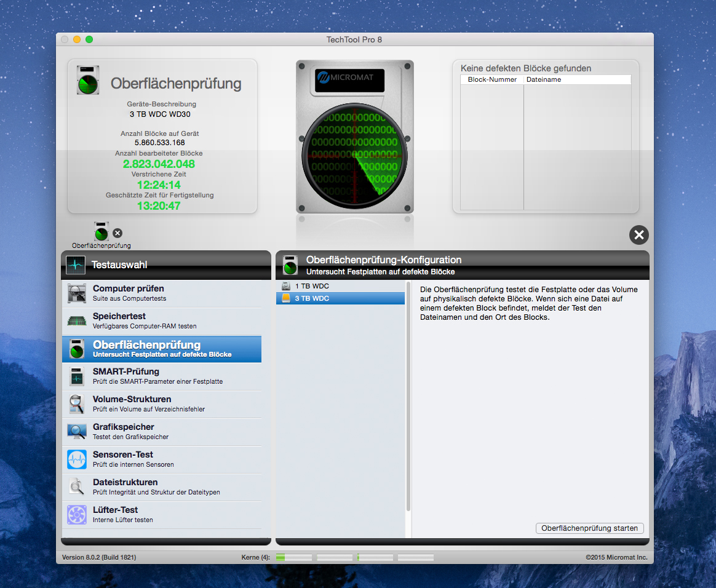Click the Keine defekten Blöcke gefunden heading
716x588 pixels.
pyautogui.click(x=525, y=68)
